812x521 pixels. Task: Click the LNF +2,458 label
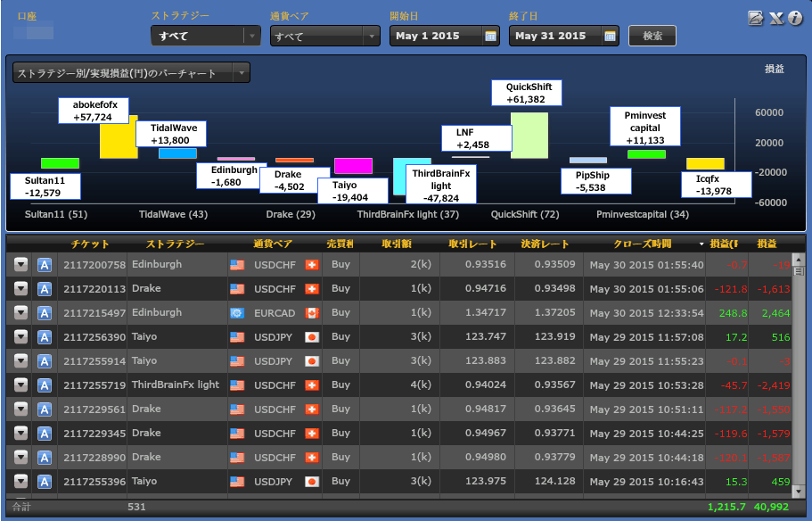click(x=477, y=138)
